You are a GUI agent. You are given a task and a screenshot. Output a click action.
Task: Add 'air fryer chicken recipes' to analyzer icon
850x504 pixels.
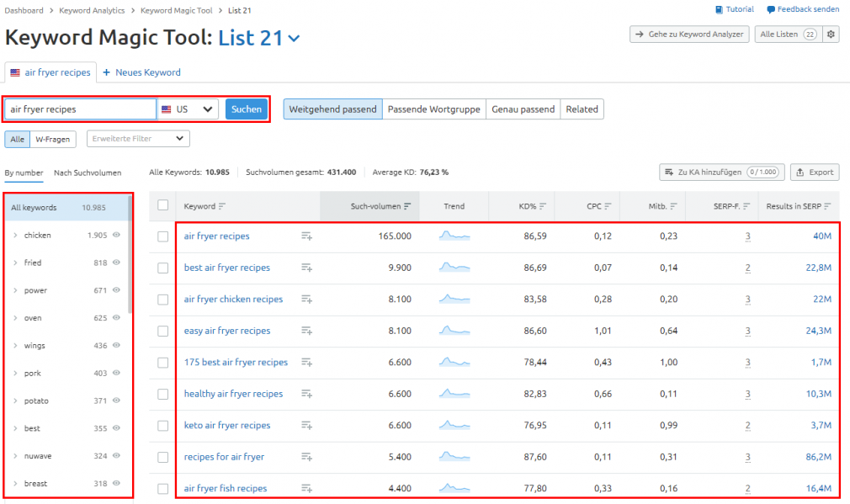click(x=307, y=300)
